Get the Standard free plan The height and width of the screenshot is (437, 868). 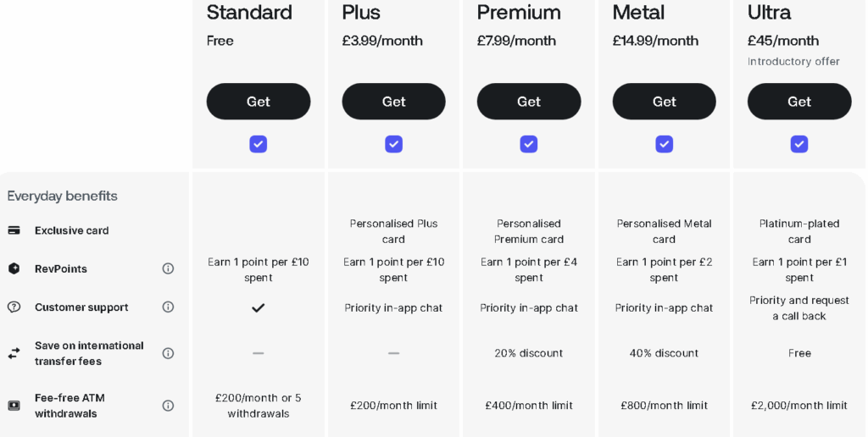[x=259, y=102]
